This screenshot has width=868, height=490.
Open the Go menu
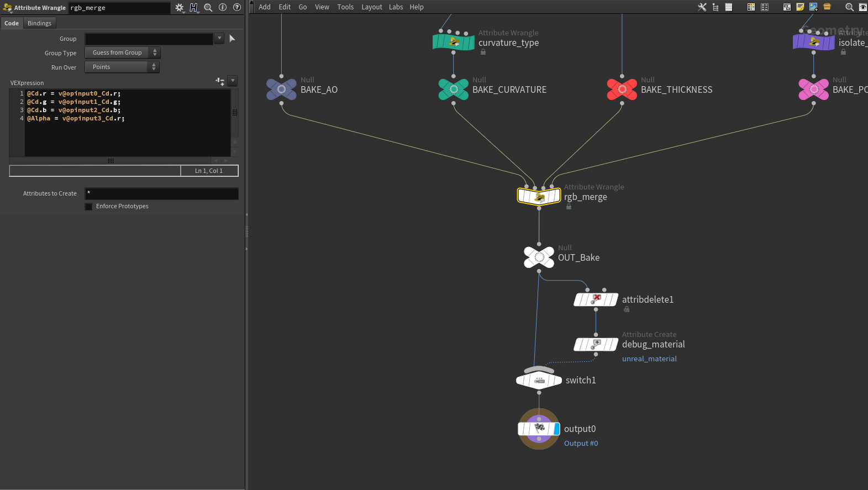[x=303, y=7]
